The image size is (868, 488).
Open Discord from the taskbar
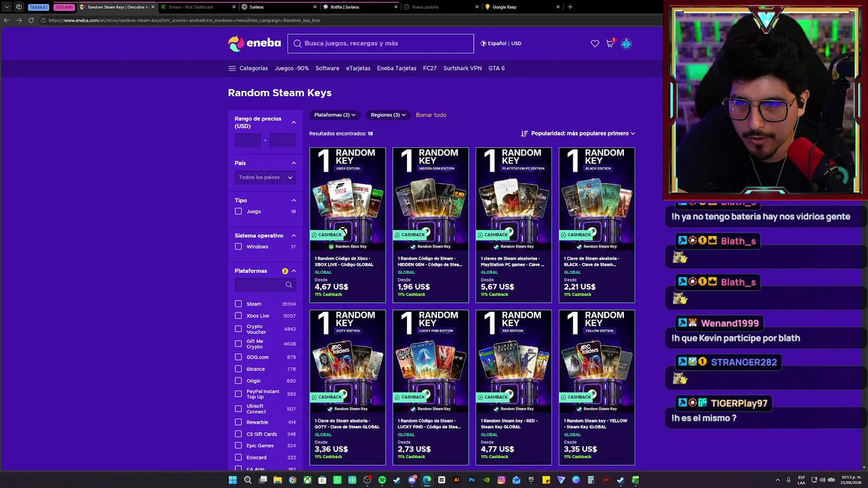click(412, 480)
